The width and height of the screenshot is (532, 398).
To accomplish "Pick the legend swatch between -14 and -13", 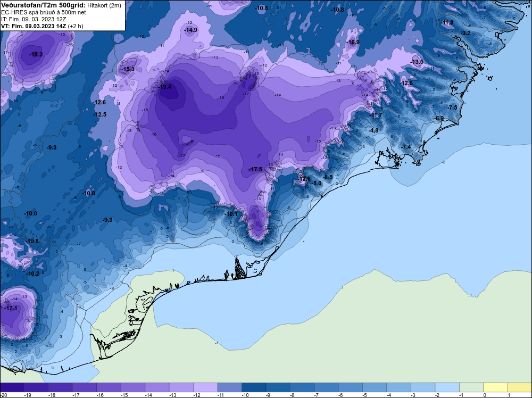I will coord(157,387).
